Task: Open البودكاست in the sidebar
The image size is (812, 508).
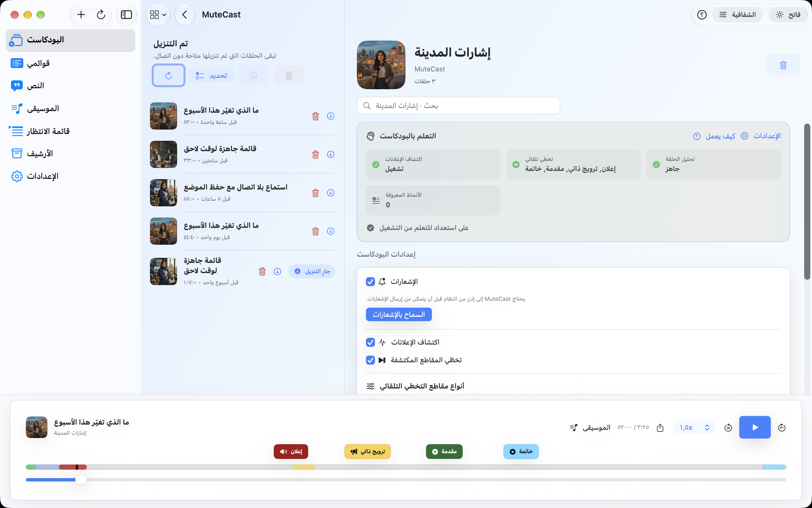Action: [x=70, y=40]
